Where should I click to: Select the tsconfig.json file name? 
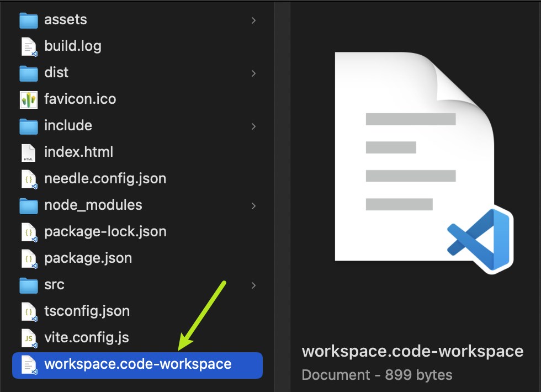coord(87,311)
